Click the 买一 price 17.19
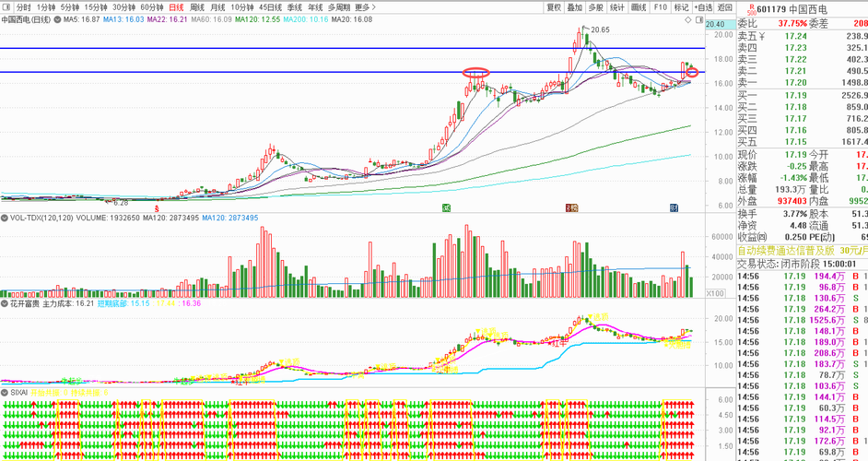This screenshot has height=461, width=868. pos(795,96)
